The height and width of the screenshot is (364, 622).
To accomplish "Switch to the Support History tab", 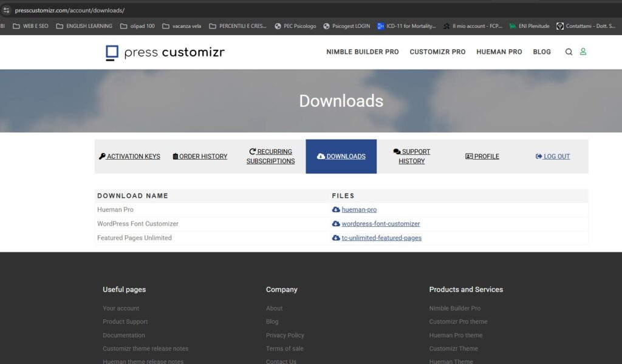I will (x=412, y=157).
